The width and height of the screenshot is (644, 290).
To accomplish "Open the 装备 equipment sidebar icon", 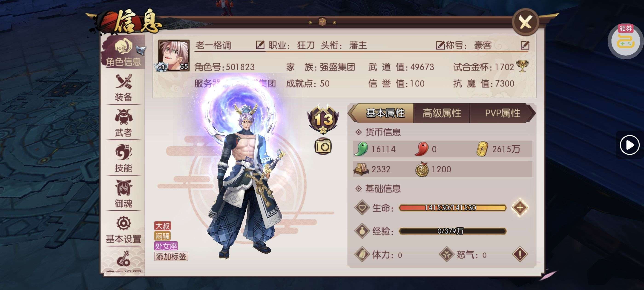I will 123,88.
